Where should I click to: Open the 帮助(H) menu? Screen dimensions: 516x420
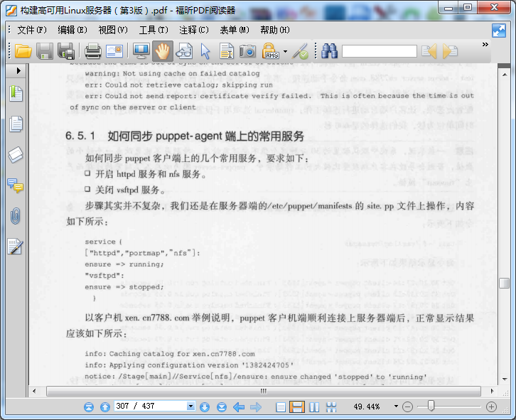click(275, 30)
